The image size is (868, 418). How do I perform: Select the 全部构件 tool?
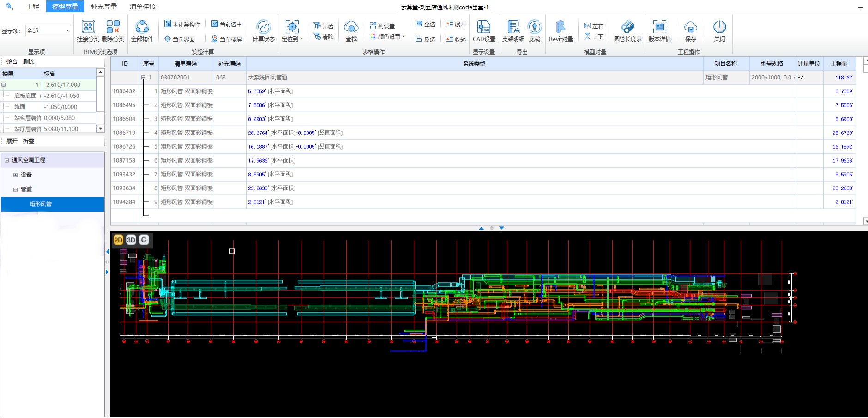[142, 30]
